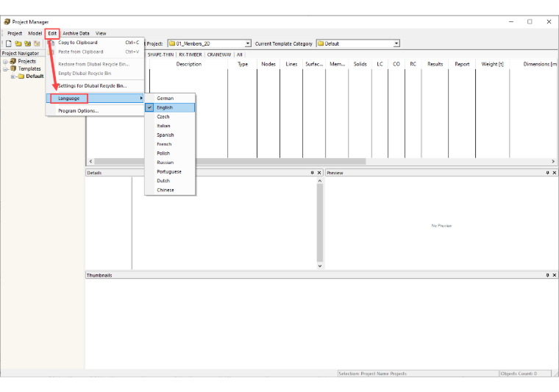The height and width of the screenshot is (392, 559).
Task: Select the Default tree item
Action: pos(35,76)
